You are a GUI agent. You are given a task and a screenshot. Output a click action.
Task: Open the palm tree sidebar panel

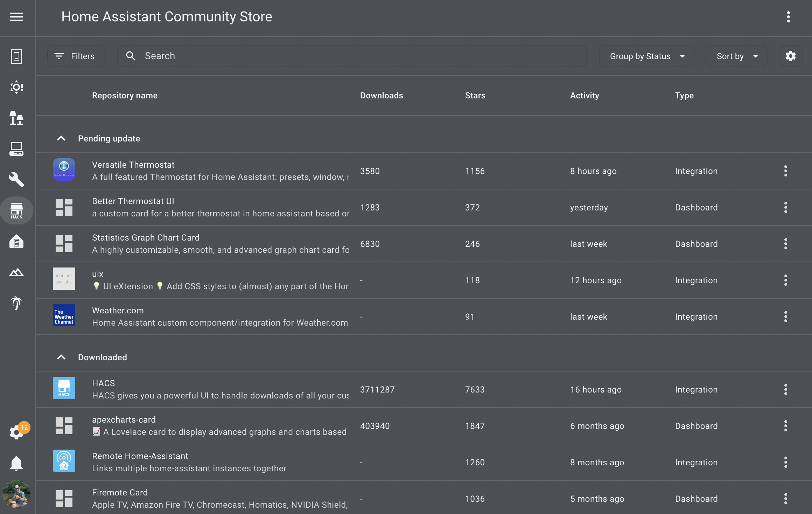click(x=16, y=303)
